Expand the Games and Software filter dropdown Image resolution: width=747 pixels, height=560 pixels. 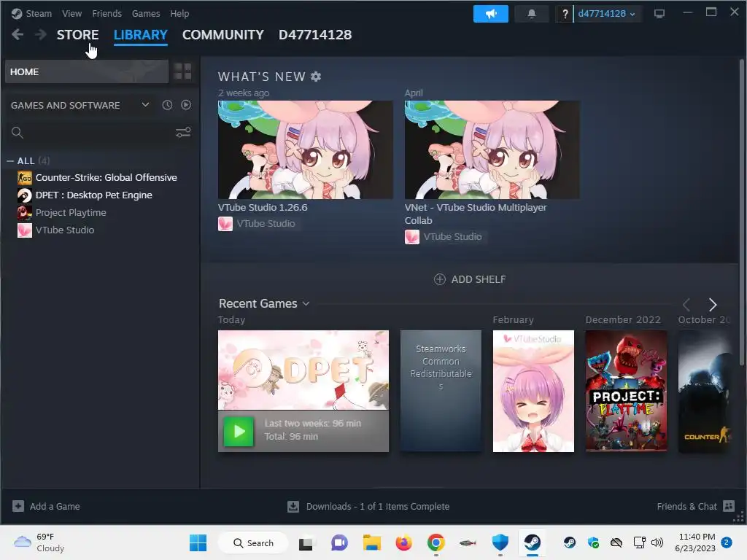pyautogui.click(x=145, y=105)
